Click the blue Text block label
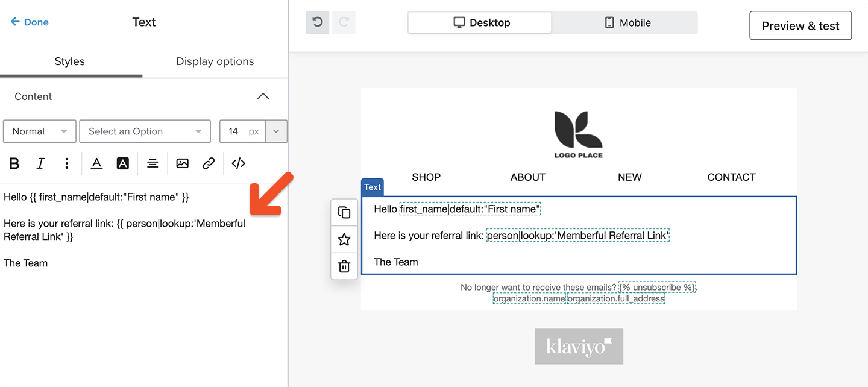This screenshot has height=387, width=868. tap(373, 187)
